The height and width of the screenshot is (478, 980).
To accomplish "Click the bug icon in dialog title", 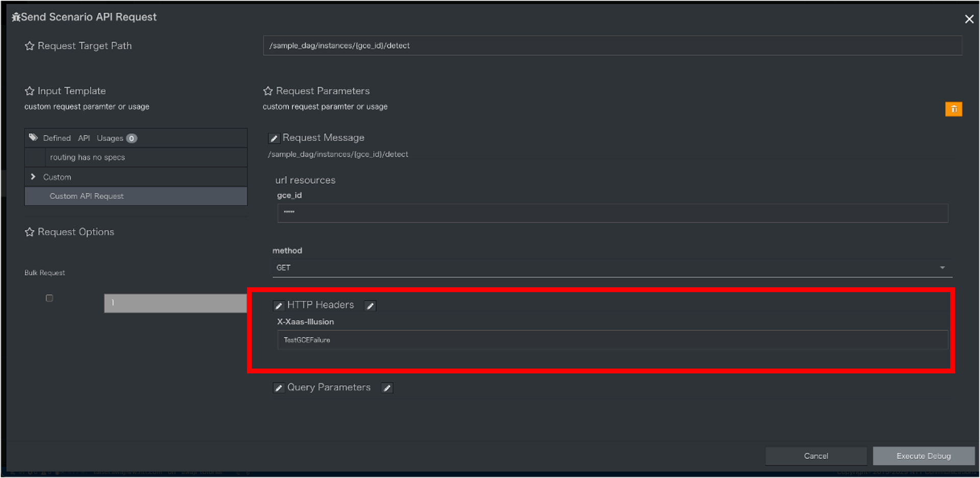I will pyautogui.click(x=16, y=17).
